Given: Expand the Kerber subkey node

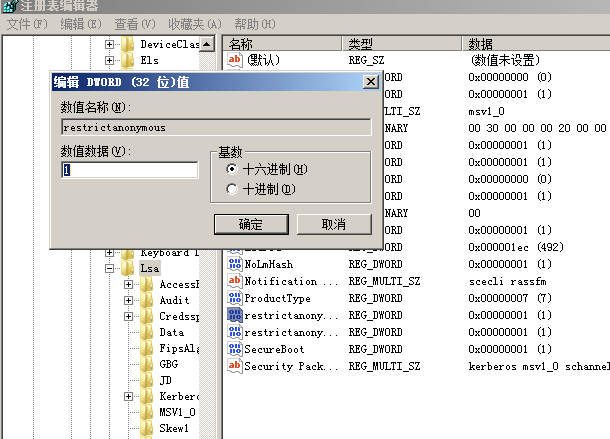Looking at the screenshot, I should pos(128,396).
